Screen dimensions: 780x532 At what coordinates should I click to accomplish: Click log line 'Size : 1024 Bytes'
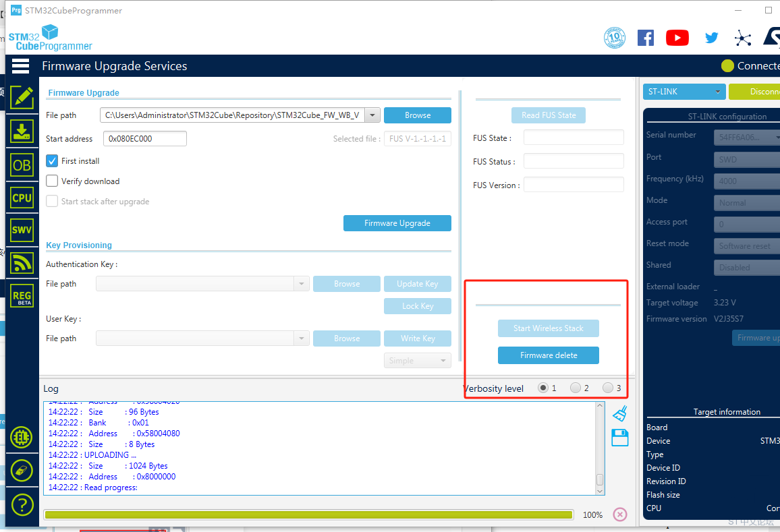click(x=108, y=466)
